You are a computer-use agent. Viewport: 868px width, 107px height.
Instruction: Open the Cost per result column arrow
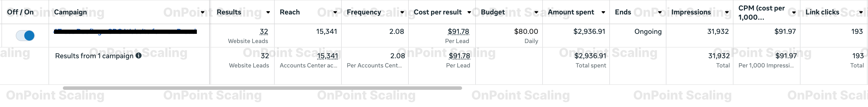click(469, 12)
